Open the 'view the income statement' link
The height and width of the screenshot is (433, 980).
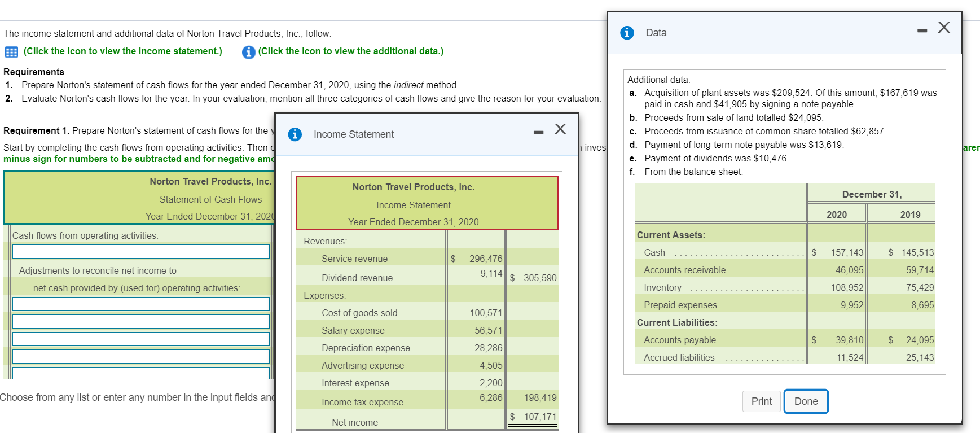[x=123, y=51]
